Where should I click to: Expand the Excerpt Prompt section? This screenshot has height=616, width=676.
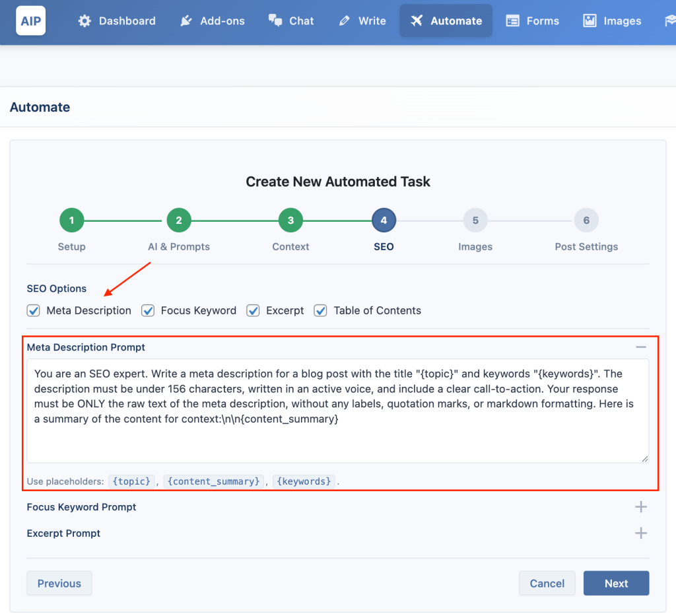click(x=641, y=533)
